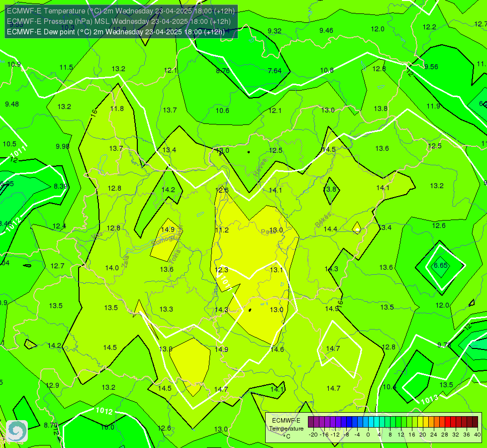Click the Békés county label
Screen dimensions: 487x448
pyautogui.click(x=323, y=220)
